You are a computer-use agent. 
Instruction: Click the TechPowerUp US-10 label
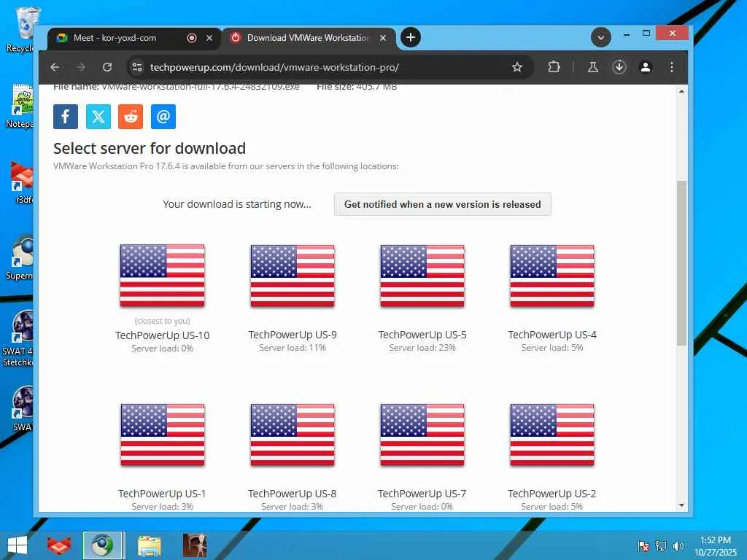[x=163, y=335]
